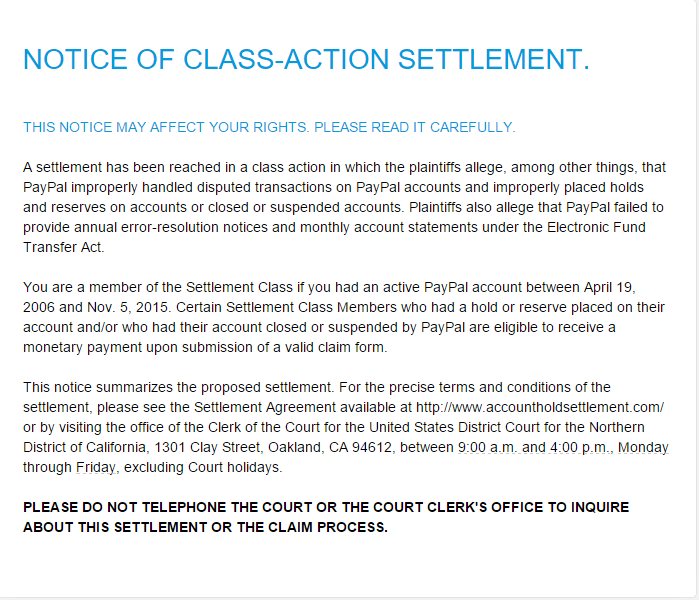Click the bold 'PLEASE DO NOT TELEPHONE THE COURT' line
Screen dimensions: 699x600
(326, 507)
